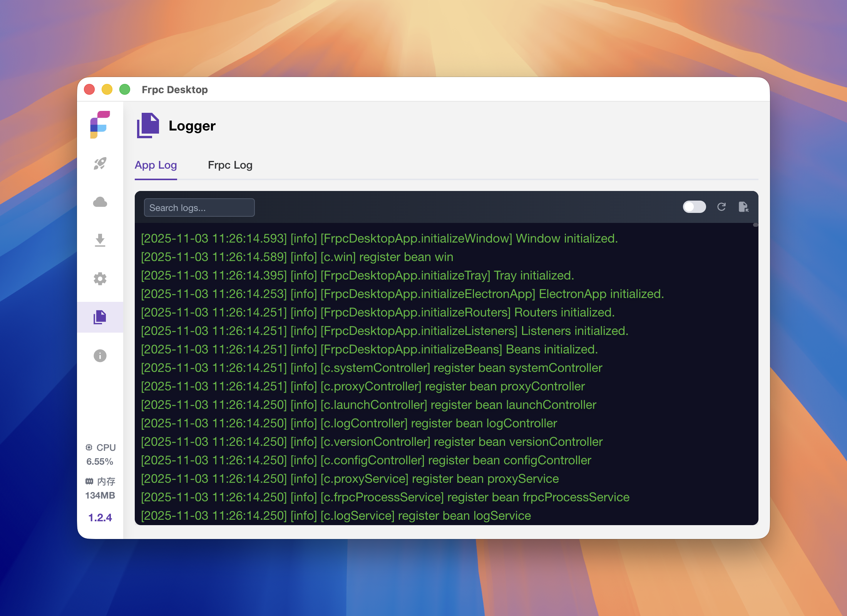847x616 pixels.
Task: Select the 'register bean launchController' log line
Action: pyautogui.click(x=368, y=405)
